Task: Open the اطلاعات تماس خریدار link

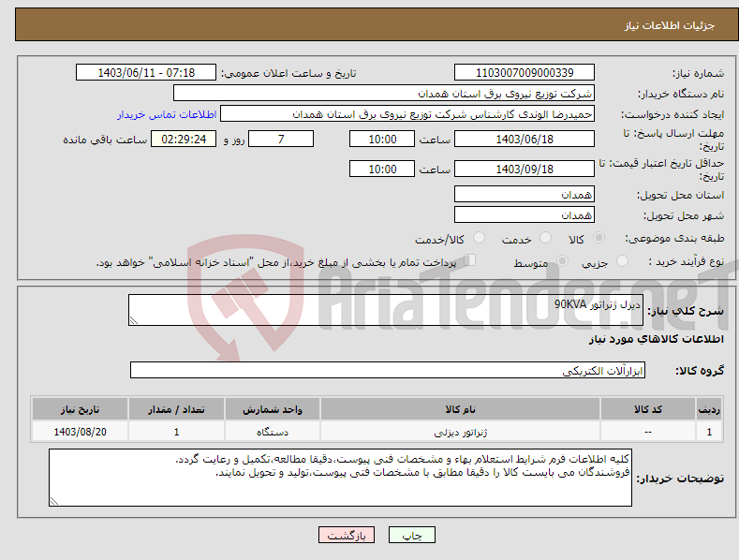Action: (x=167, y=114)
